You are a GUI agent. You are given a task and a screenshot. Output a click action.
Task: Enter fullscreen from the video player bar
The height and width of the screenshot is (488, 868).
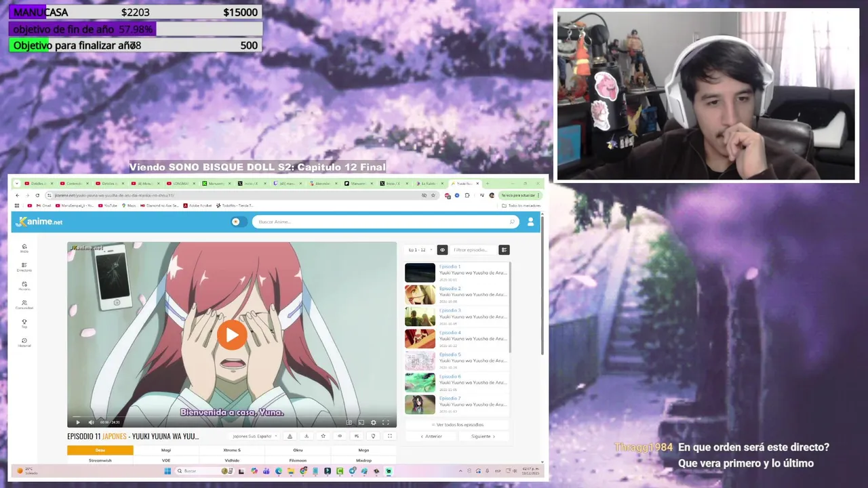[x=386, y=422]
